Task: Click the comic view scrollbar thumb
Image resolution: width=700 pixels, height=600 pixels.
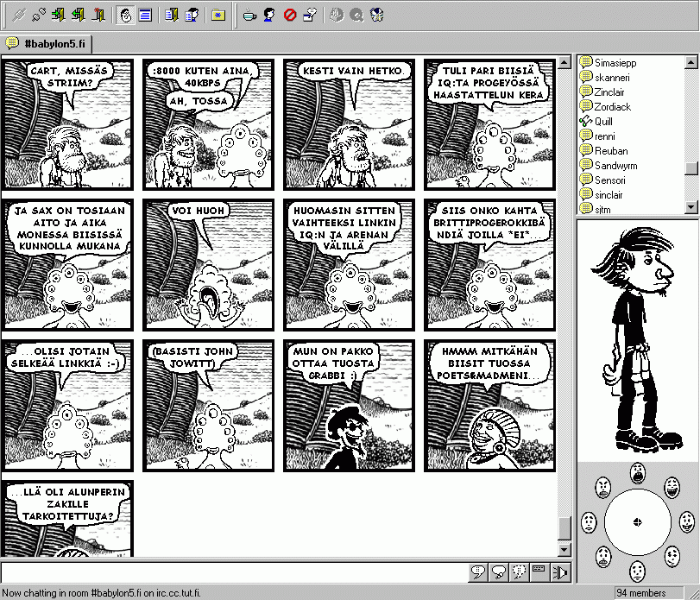Action: pyautogui.click(x=564, y=528)
